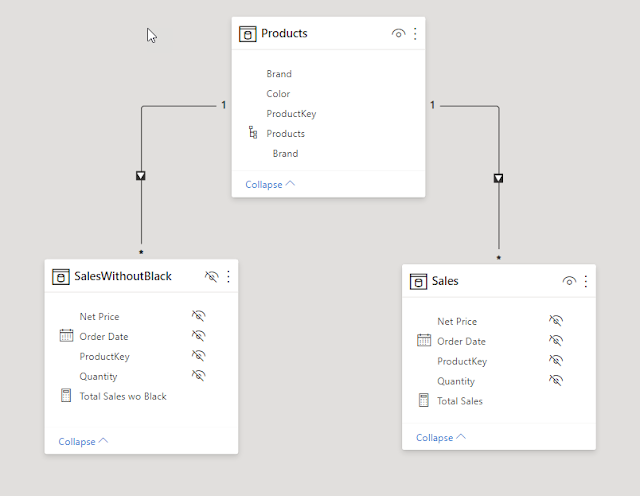
Task: Click the Total Sales measure calculator icon
Action: click(x=424, y=400)
